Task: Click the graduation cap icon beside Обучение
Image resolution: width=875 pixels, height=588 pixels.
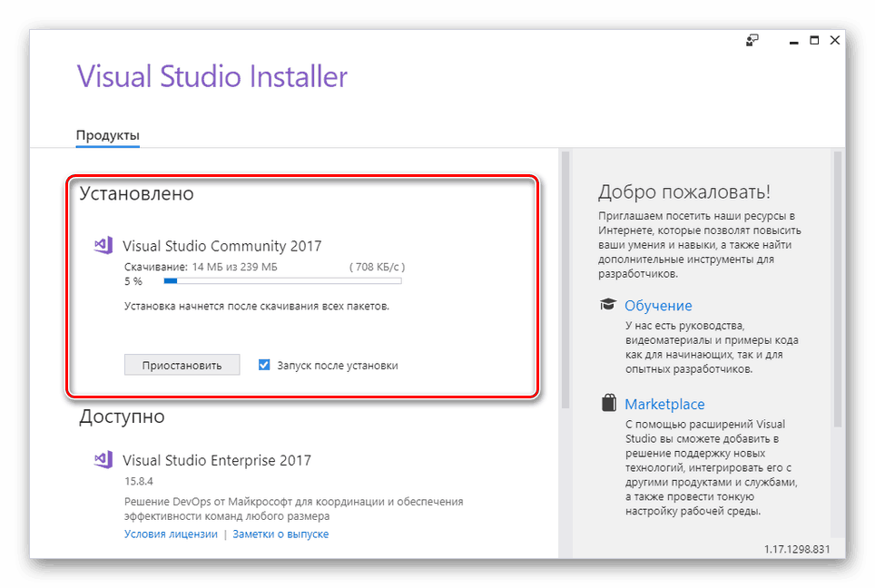Action: pyautogui.click(x=608, y=306)
